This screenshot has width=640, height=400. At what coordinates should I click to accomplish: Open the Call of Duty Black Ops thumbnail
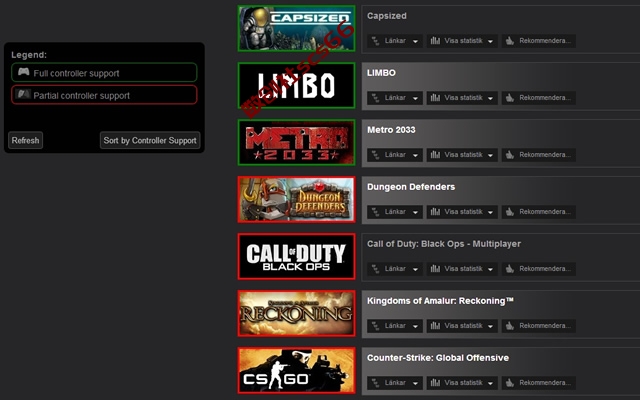296,256
